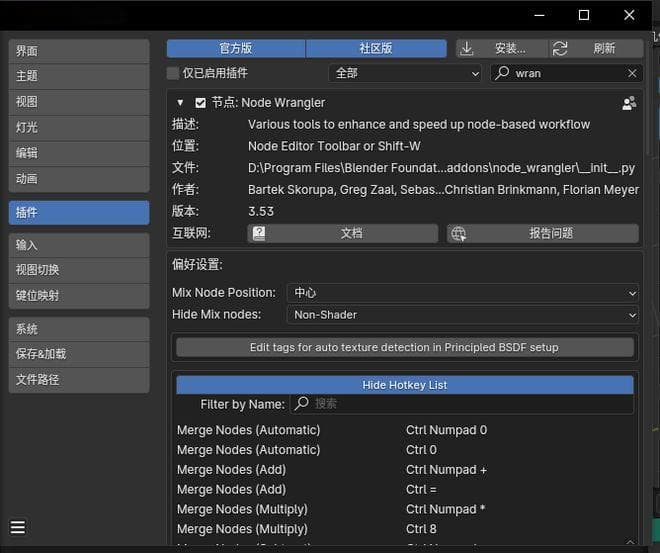Maximize the preferences window

tap(584, 15)
